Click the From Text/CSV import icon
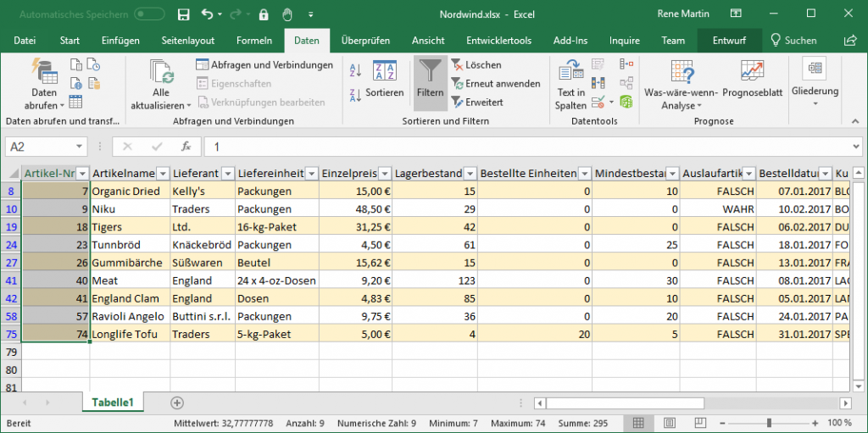This screenshot has height=433, width=868. coord(75,64)
